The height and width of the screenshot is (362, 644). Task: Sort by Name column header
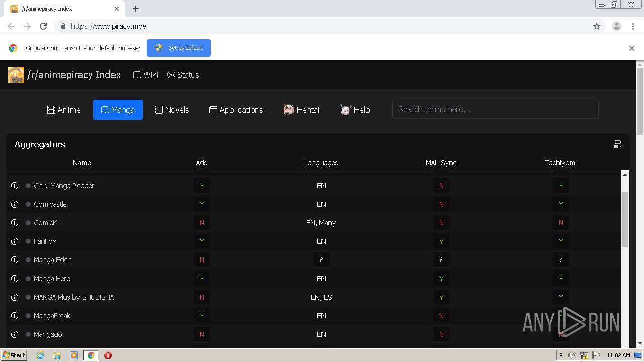(82, 163)
